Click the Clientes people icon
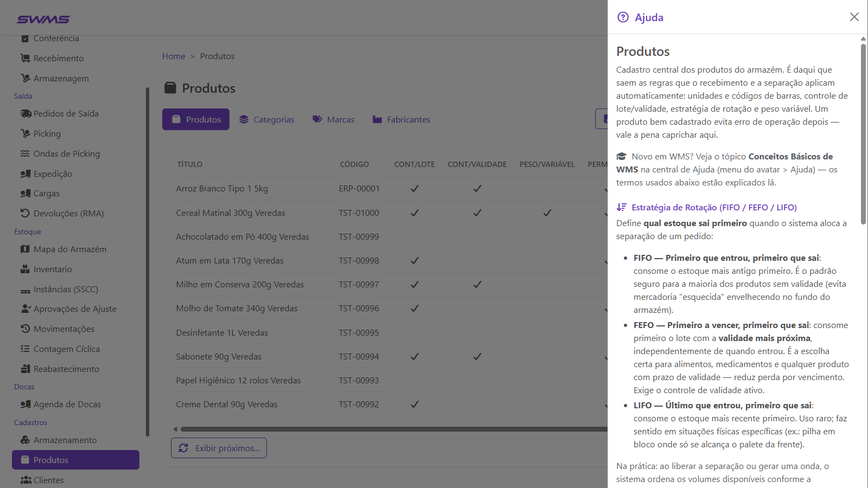The width and height of the screenshot is (868, 488). click(x=26, y=480)
